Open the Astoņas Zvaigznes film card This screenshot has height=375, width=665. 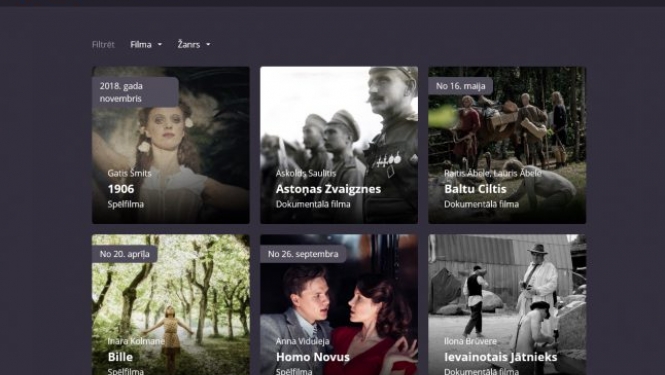pyautogui.click(x=339, y=145)
